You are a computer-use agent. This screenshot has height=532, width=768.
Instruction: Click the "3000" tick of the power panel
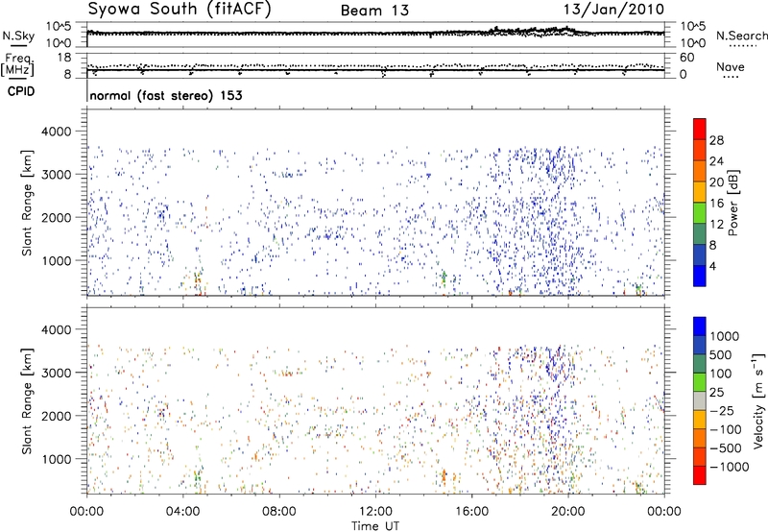pyautogui.click(x=57, y=175)
